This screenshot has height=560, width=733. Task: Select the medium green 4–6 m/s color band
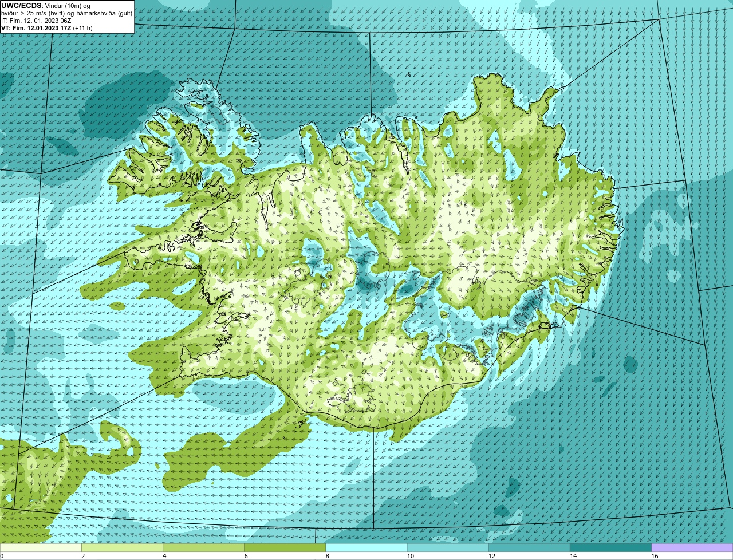pyautogui.click(x=203, y=547)
